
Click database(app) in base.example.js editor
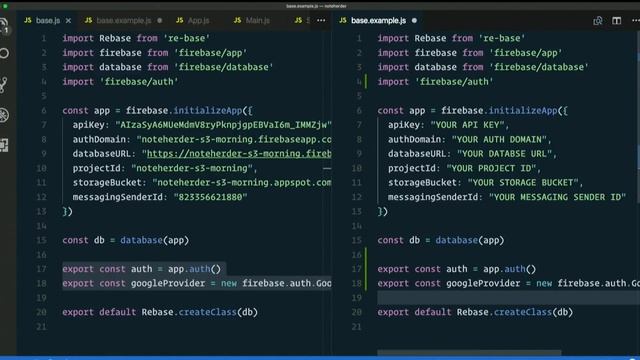pyautogui.click(x=469, y=240)
